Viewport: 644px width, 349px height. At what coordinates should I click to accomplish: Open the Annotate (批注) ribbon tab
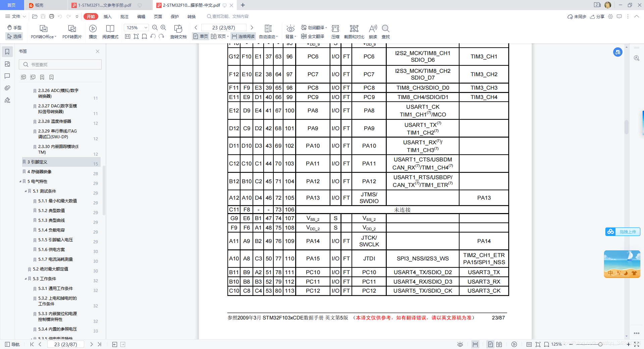124,16
